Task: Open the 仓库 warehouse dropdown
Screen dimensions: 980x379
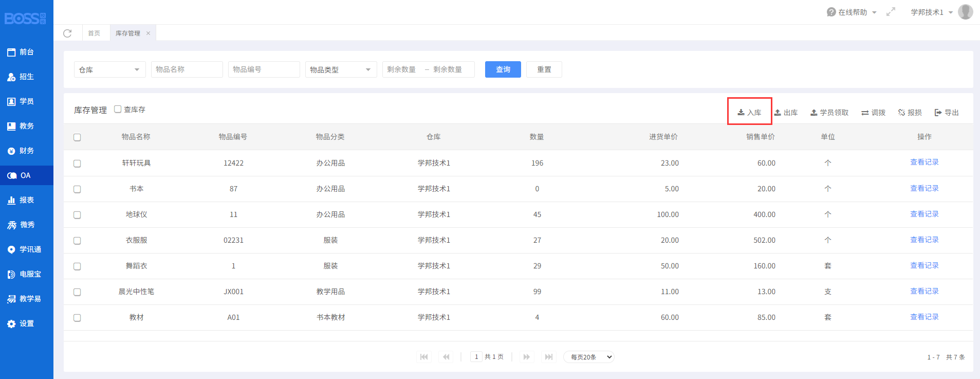Action: click(x=110, y=69)
